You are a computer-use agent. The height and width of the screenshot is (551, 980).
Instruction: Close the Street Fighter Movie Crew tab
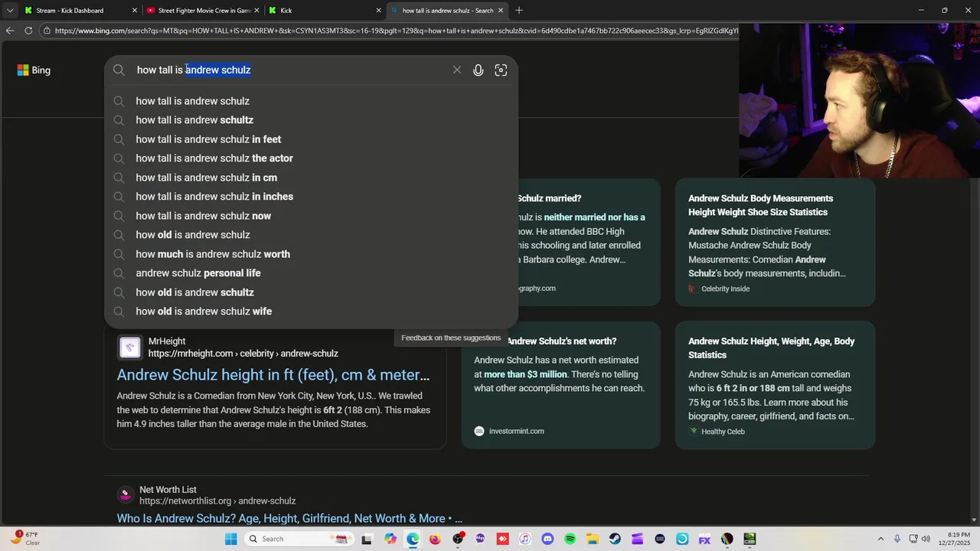(256, 11)
